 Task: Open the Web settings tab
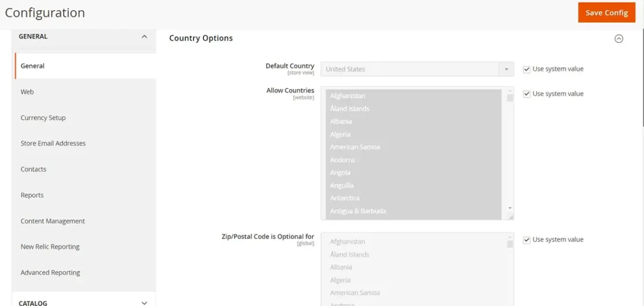point(27,92)
